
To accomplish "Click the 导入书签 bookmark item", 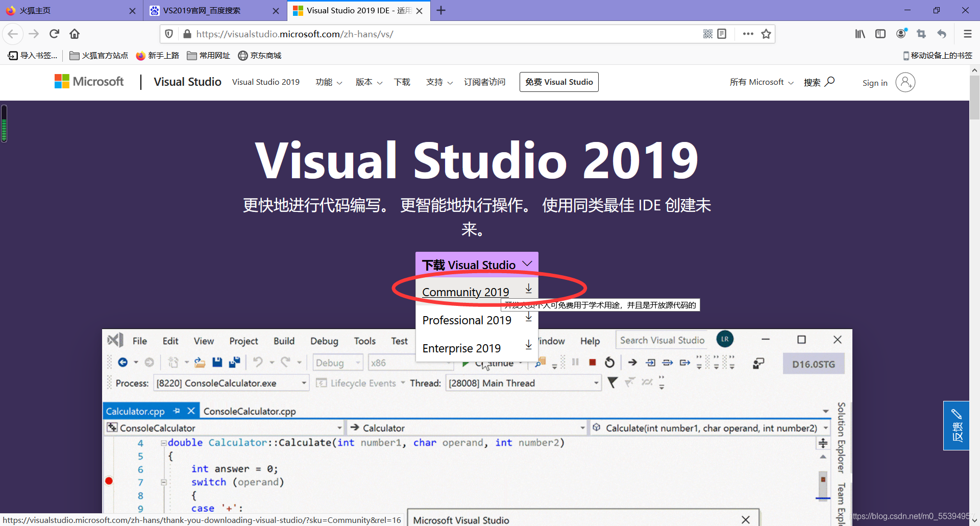I will (x=33, y=56).
